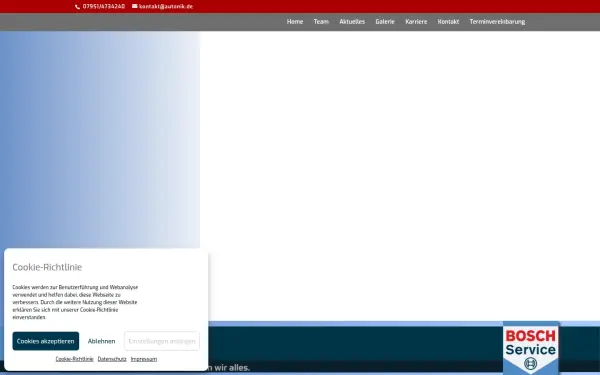Open the Kontakt page
This screenshot has width=600, height=375.
(448, 22)
